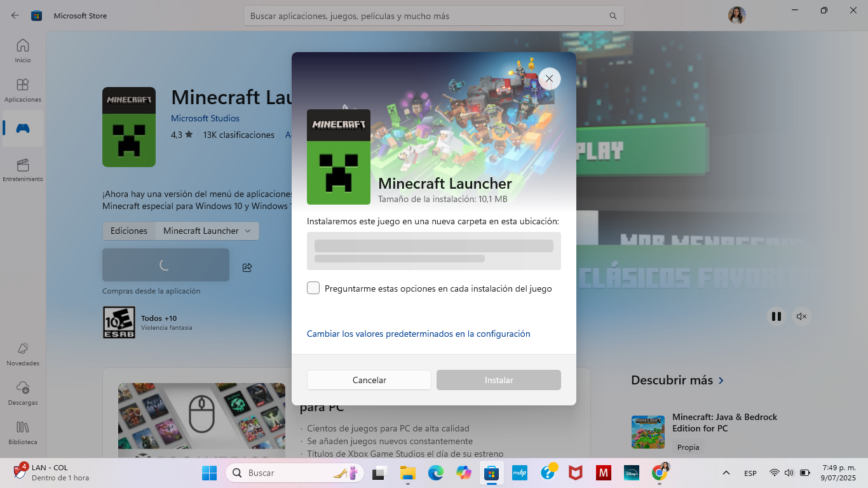This screenshot has width=868, height=488.
Task: Unmute the trailer video
Action: pos(802,316)
